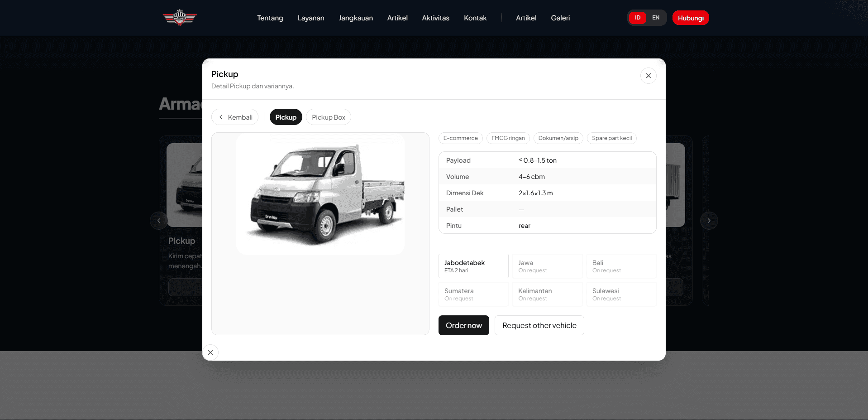
Task: Select the FMCG ringan tag chip
Action: coord(508,138)
